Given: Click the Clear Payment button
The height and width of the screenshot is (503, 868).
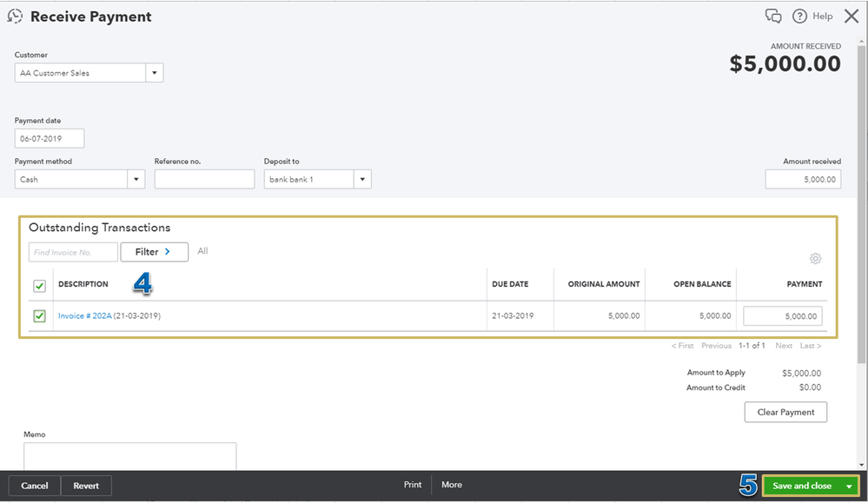Looking at the screenshot, I should point(785,413).
